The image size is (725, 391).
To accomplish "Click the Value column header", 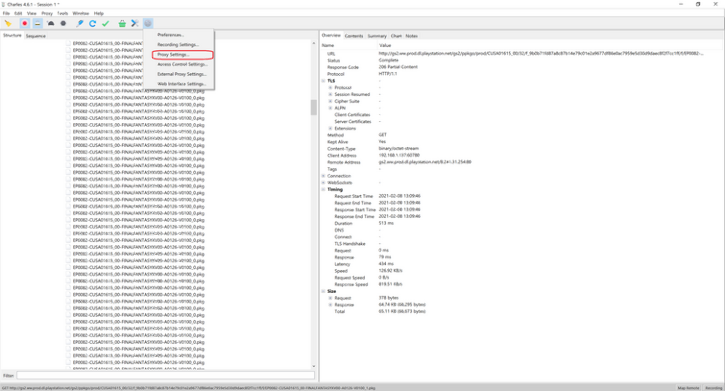I will point(385,45).
